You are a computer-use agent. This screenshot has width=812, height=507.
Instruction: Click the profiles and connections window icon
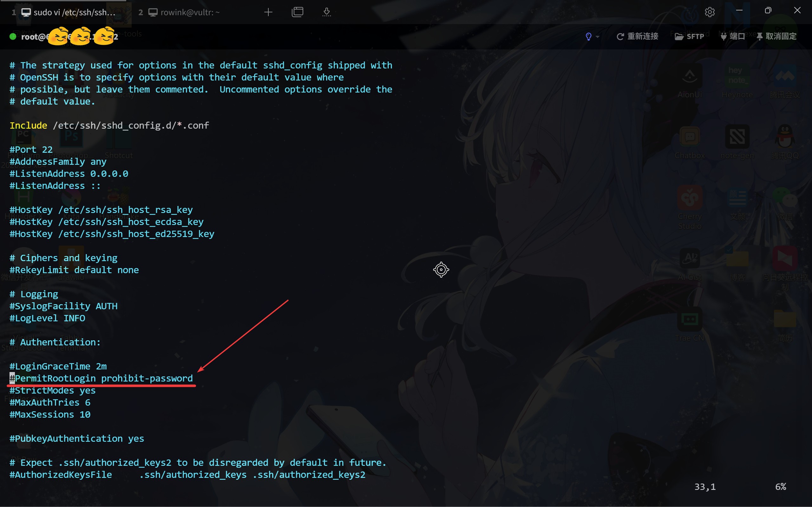point(297,12)
